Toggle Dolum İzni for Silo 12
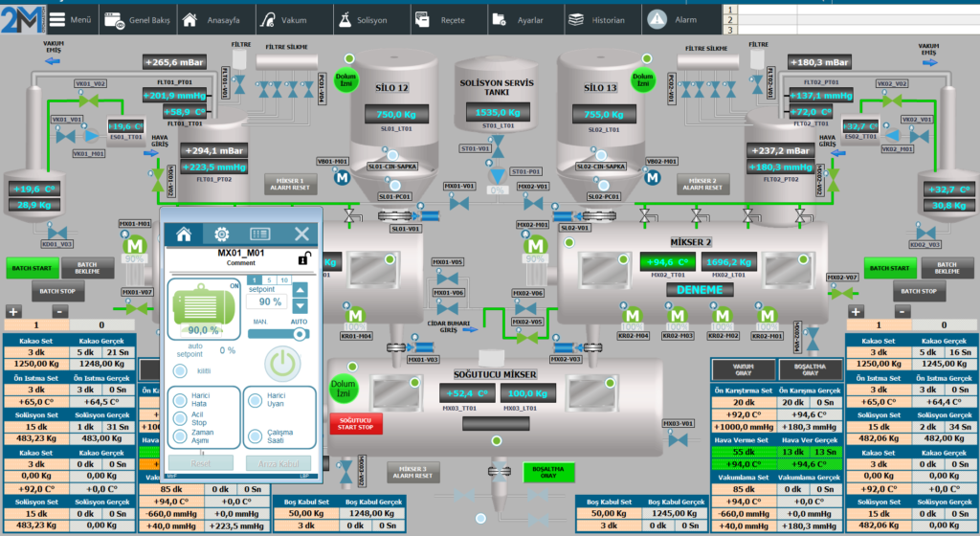Screen dimensions: 980x536 point(345,80)
